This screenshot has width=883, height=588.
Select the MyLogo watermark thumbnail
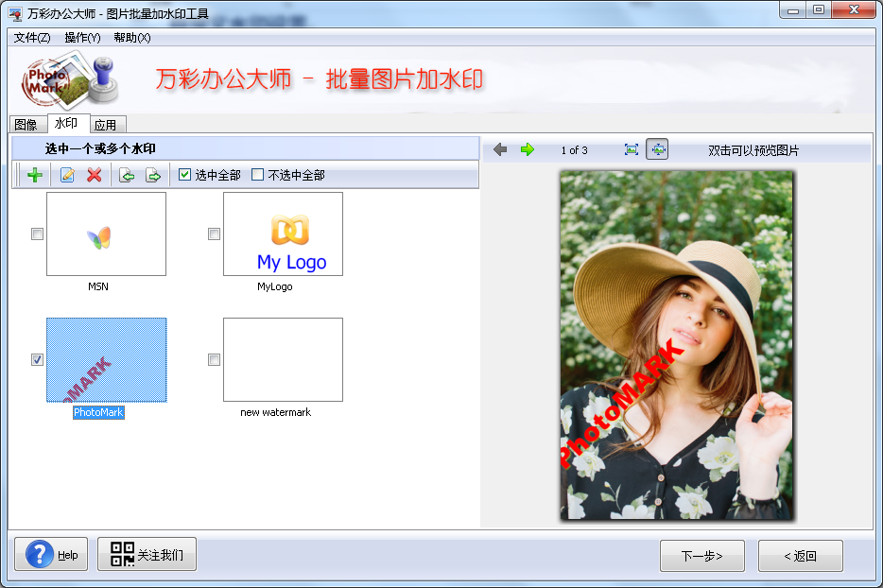(283, 234)
